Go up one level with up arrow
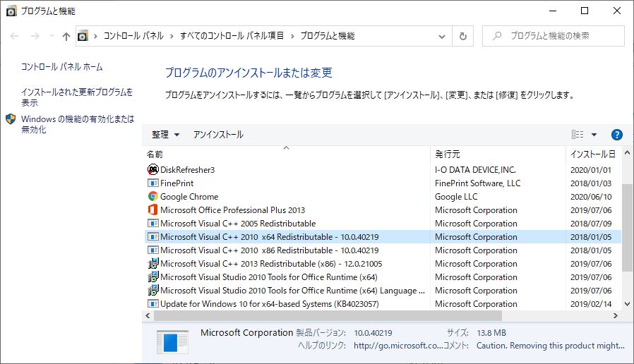The image size is (634, 364). pos(66,36)
